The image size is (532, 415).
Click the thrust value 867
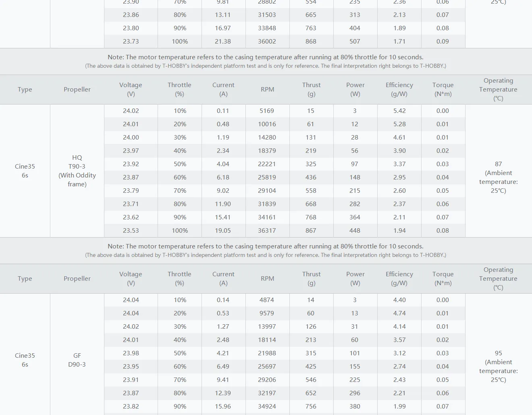coord(311,231)
